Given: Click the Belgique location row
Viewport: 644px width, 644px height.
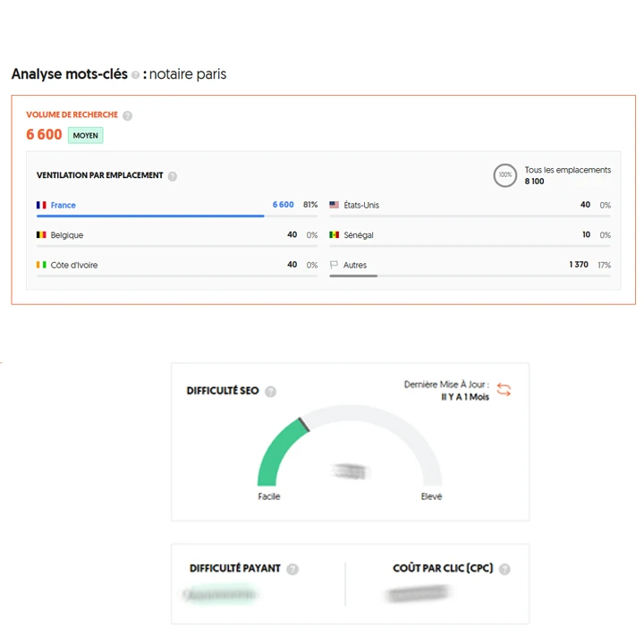Looking at the screenshot, I should [67, 235].
